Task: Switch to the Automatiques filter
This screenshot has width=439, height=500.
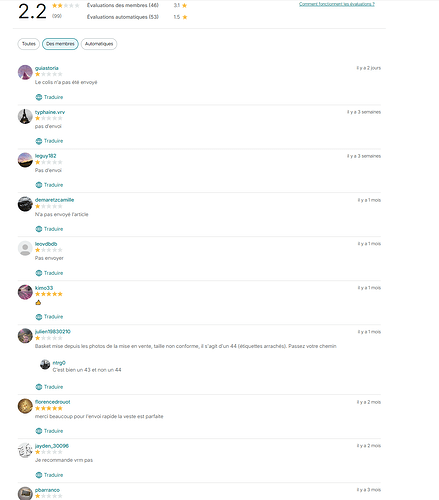Action: (x=99, y=44)
